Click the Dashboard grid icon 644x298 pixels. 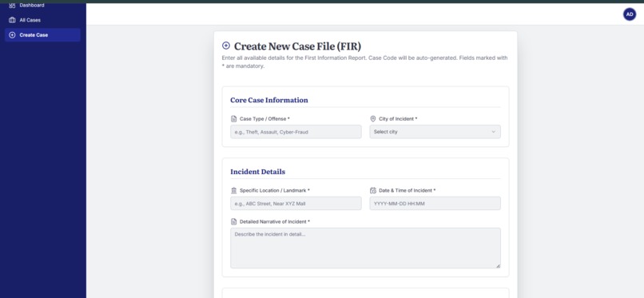pos(12,6)
